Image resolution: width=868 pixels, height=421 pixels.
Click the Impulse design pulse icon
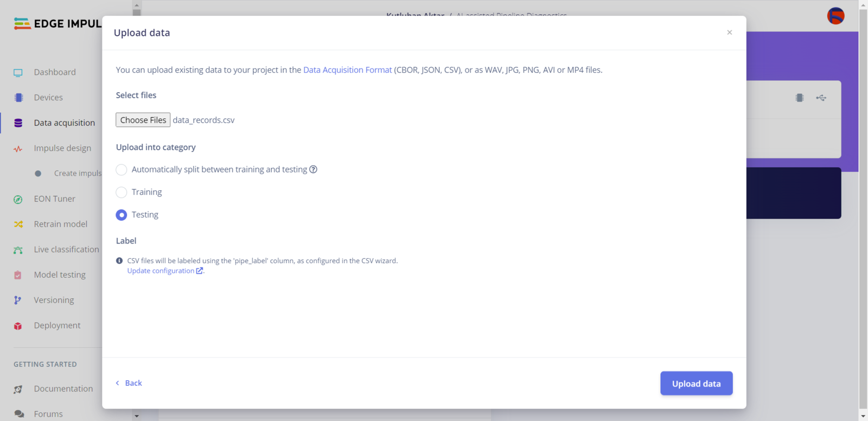[18, 149]
